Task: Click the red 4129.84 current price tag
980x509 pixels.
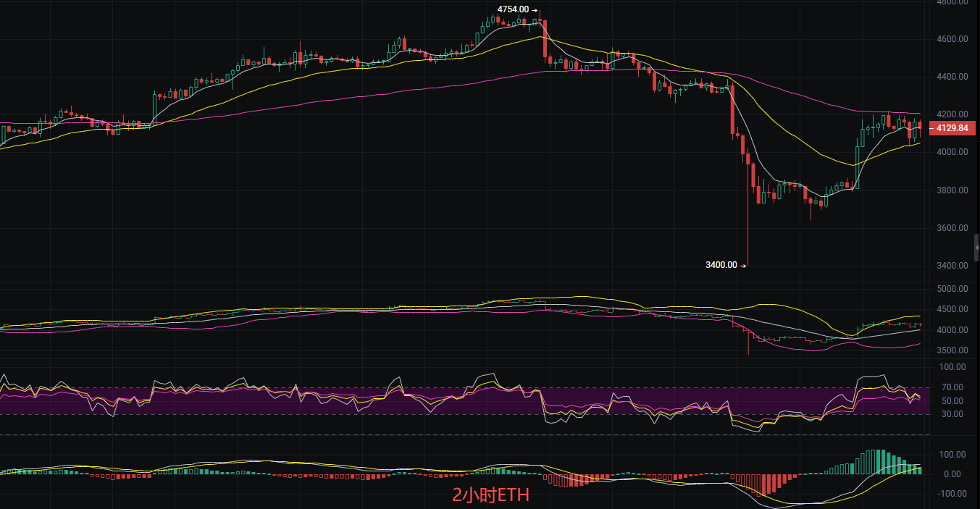Action: (953, 128)
